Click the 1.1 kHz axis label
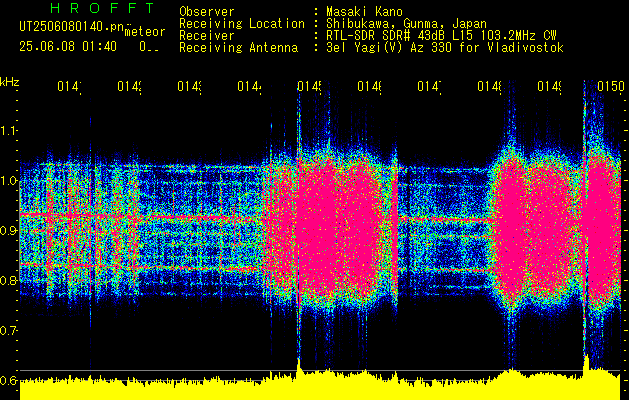Image resolution: width=629 pixels, height=400 pixels. point(8,130)
